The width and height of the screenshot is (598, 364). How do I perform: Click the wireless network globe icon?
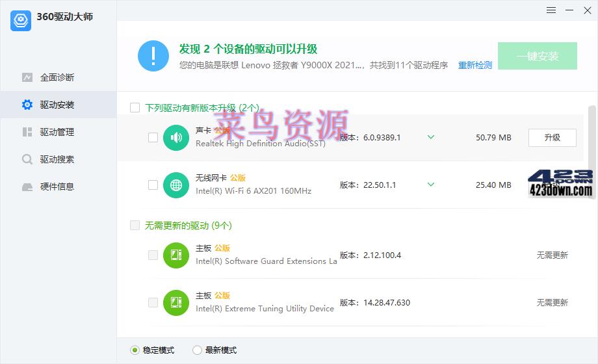(x=175, y=185)
